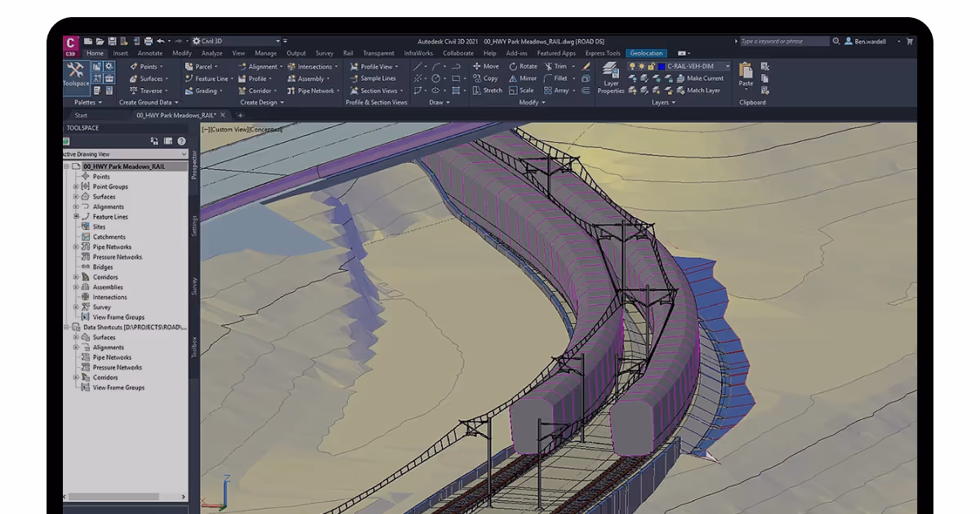Open the Toolbox vertical Toolspace tab
Screen dimensions: 980x514
pos(194,347)
